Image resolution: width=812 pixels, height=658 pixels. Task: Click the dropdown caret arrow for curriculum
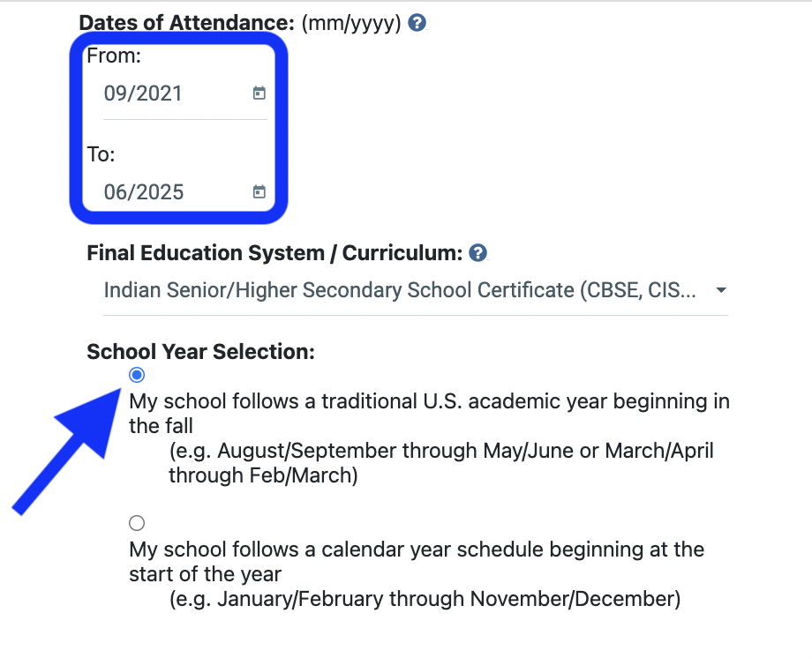721,291
